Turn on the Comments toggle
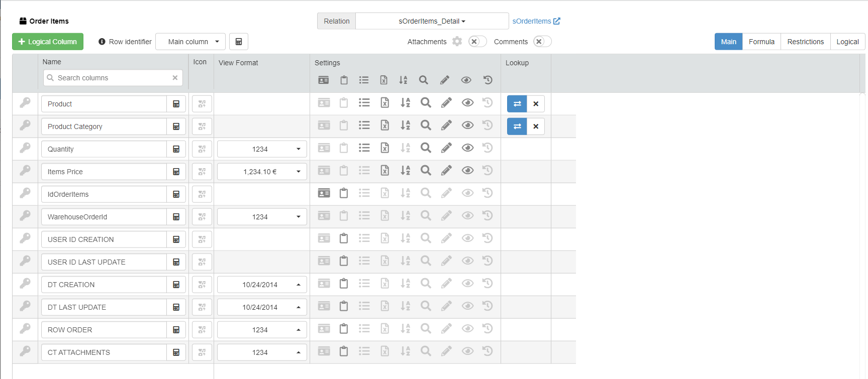868x379 pixels. pyautogui.click(x=542, y=42)
